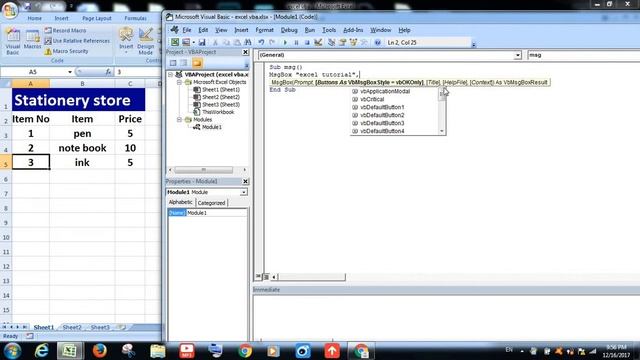Open Properties Window from the toolbar
This screenshot has height=360, width=640.
click(x=342, y=42)
